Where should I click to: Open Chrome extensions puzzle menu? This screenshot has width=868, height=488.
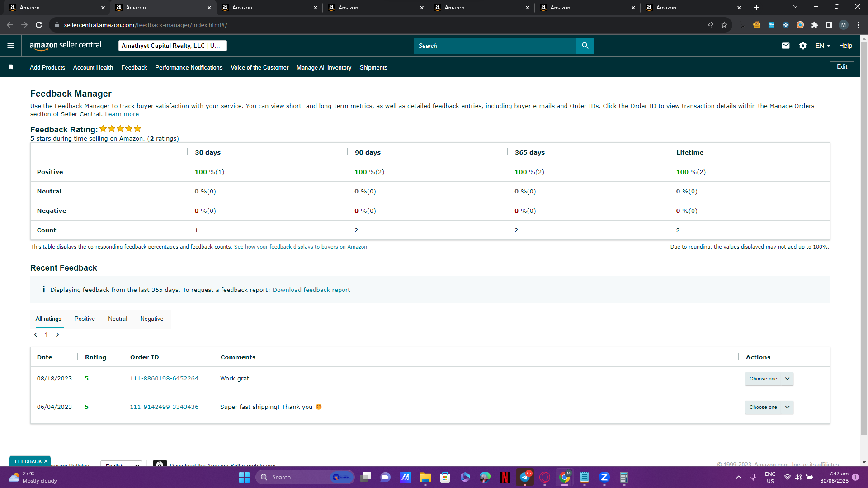[815, 25]
